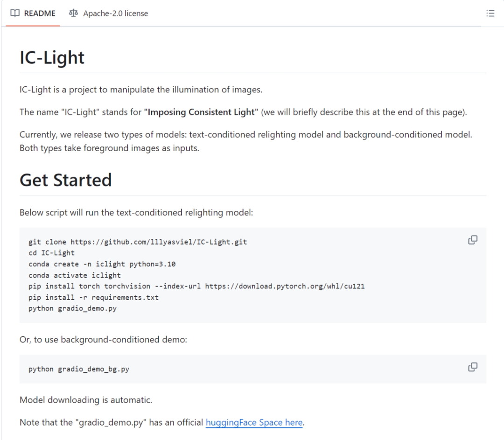
Task: Click the conda create iclight line
Action: click(102, 264)
